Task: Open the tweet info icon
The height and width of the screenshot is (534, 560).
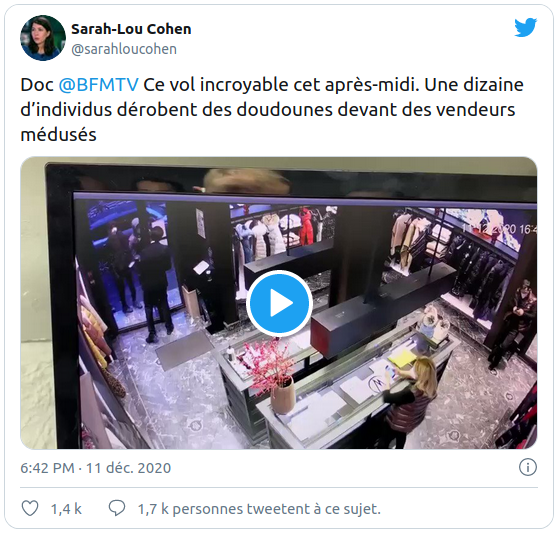Action: point(528,467)
